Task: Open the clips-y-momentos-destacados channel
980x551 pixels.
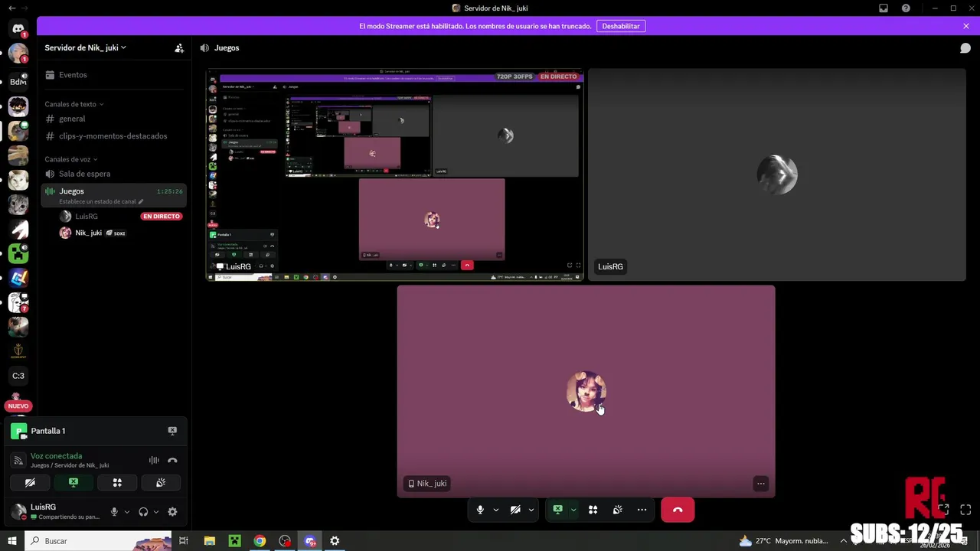Action: 113,136
